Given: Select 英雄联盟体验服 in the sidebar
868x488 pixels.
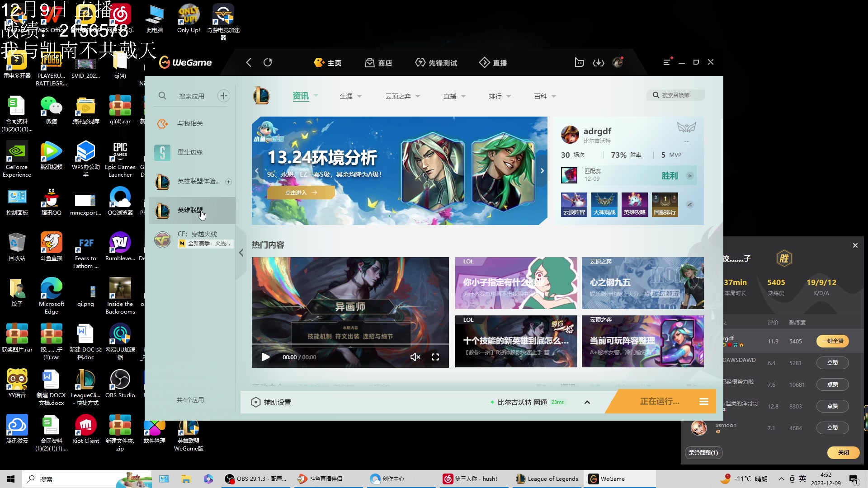Looking at the screenshot, I should coord(192,182).
